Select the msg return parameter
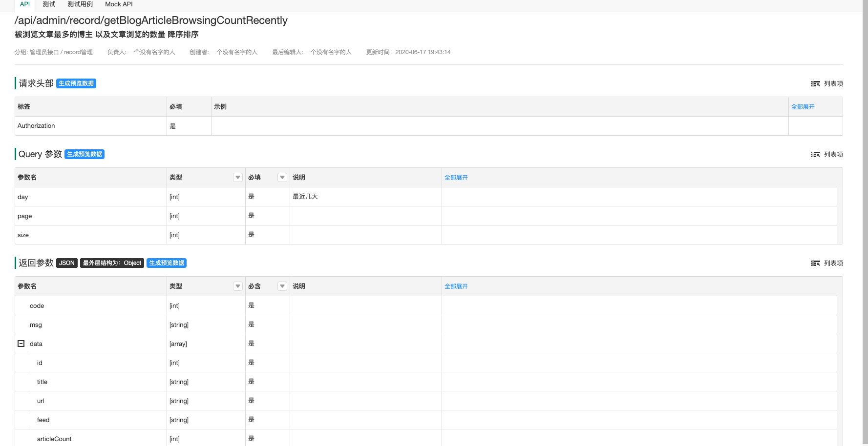The width and height of the screenshot is (868, 446). 36,325
